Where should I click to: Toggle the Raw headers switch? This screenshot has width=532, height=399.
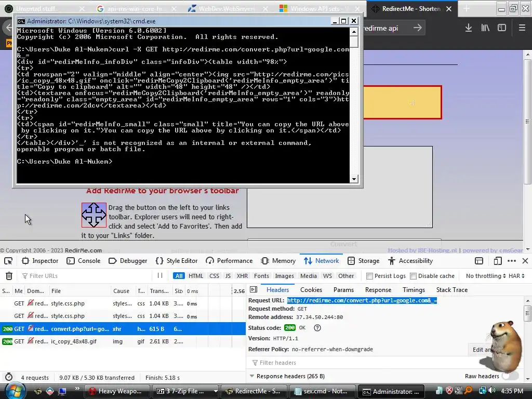click(510, 376)
